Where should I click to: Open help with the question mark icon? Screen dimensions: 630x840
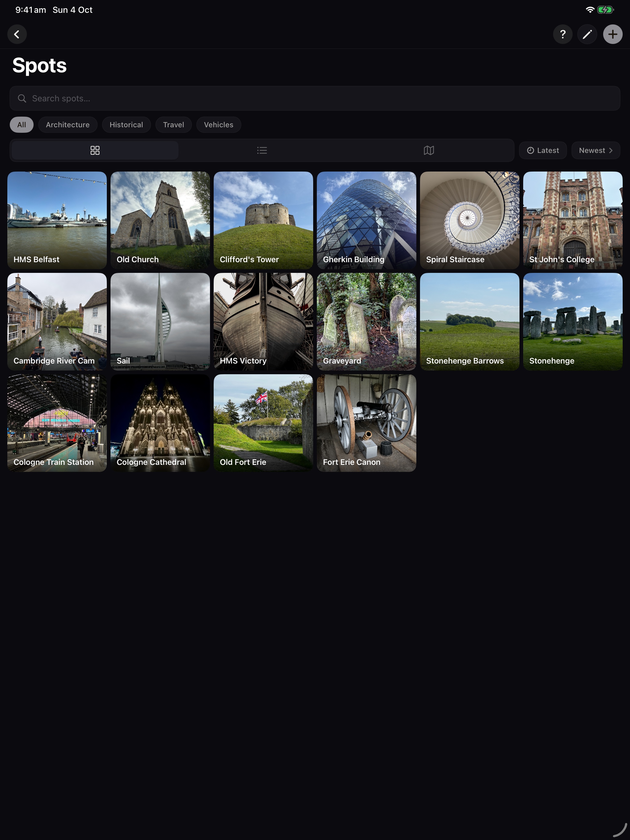(563, 34)
